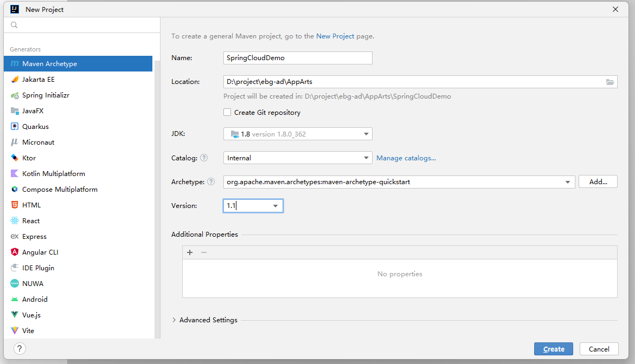Click the Create button
Screen dimensions: 635x364
coord(553,349)
